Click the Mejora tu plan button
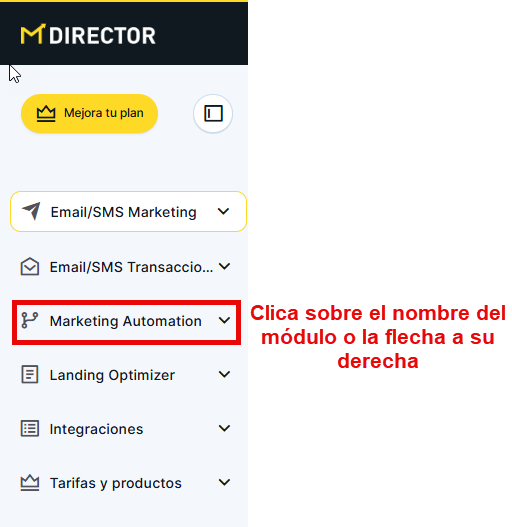The image size is (512, 527). point(89,114)
